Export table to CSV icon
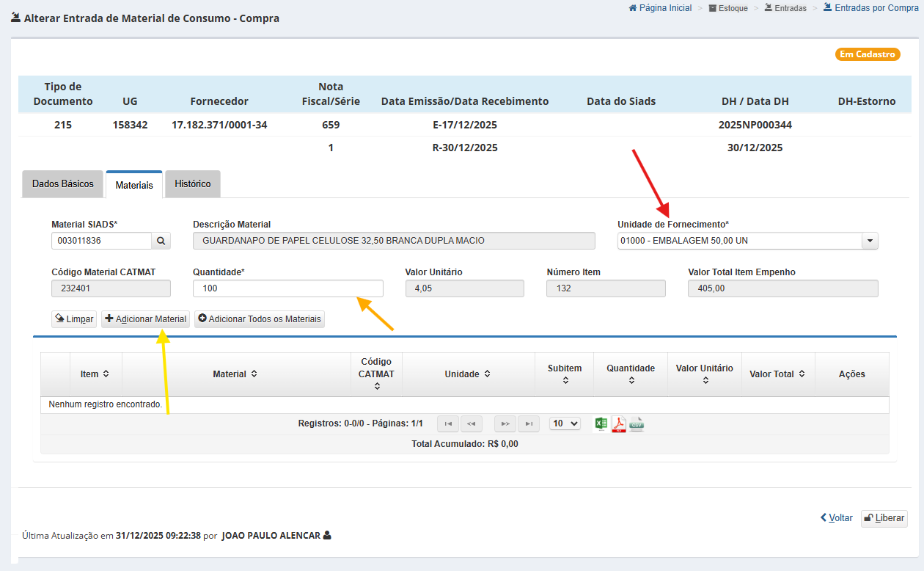 [637, 423]
